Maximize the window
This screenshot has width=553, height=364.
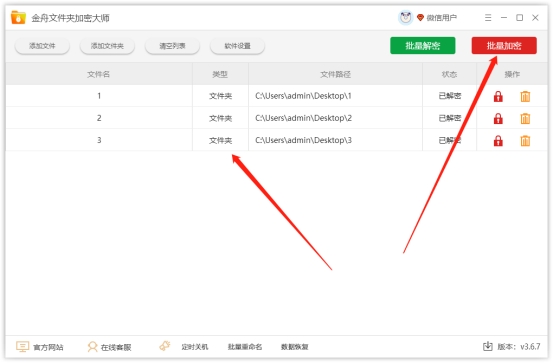pyautogui.click(x=519, y=18)
